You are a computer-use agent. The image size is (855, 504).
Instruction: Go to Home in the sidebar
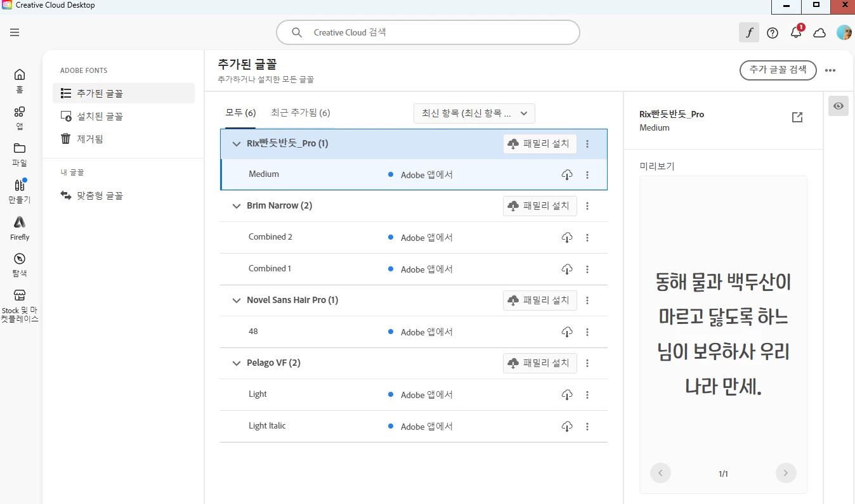coord(20,81)
